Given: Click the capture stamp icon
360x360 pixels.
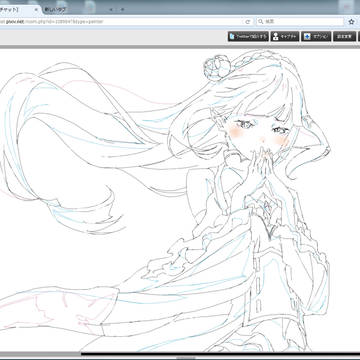Looking at the screenshot, I should point(276,36).
